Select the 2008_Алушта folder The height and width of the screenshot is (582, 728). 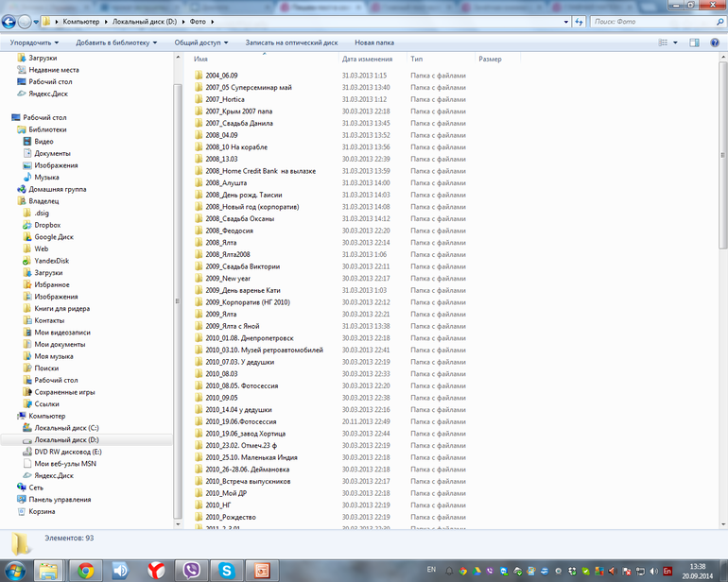point(227,183)
